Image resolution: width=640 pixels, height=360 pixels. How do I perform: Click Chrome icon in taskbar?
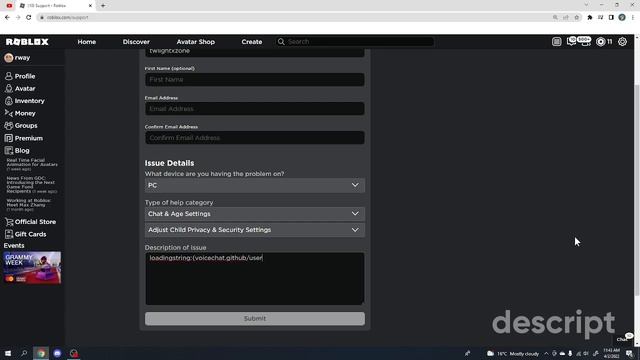pyautogui.click(x=41, y=353)
